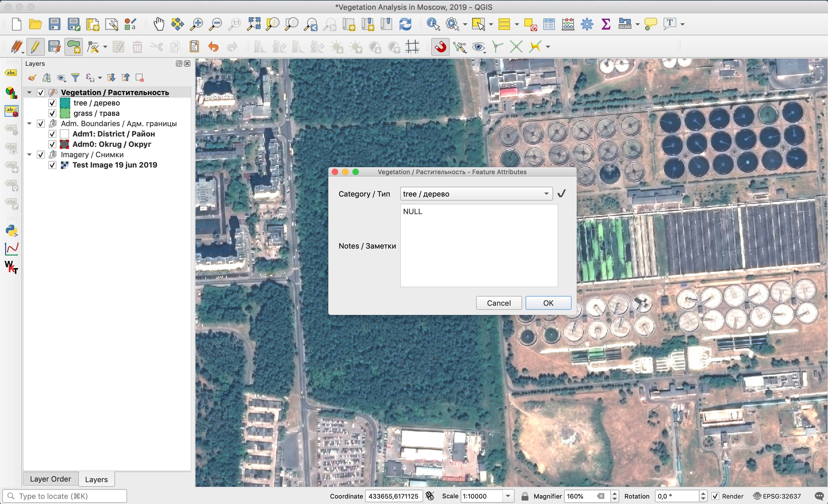Select the Identify Features tool
Screen dimensions: 828x504
[433, 24]
